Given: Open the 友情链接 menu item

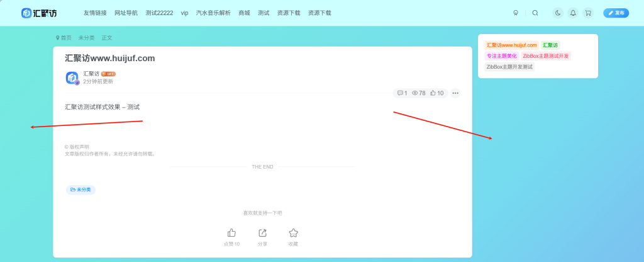Looking at the screenshot, I should coord(95,13).
